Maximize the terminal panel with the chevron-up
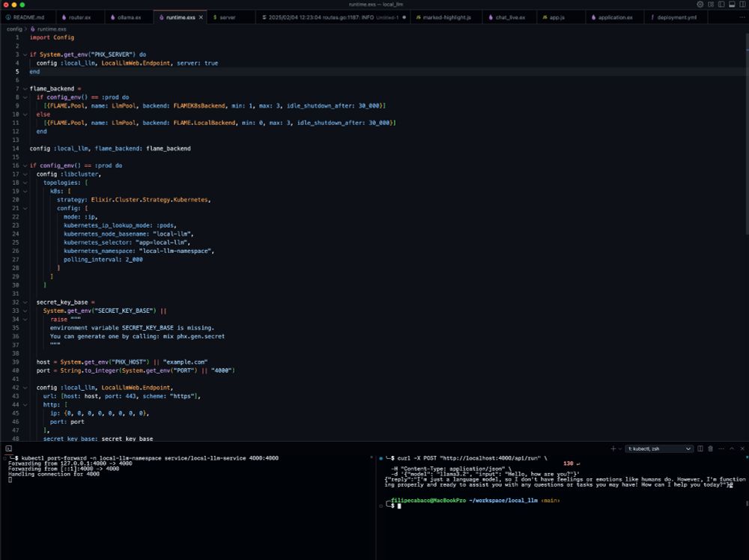This screenshot has width=749, height=560. 732,448
